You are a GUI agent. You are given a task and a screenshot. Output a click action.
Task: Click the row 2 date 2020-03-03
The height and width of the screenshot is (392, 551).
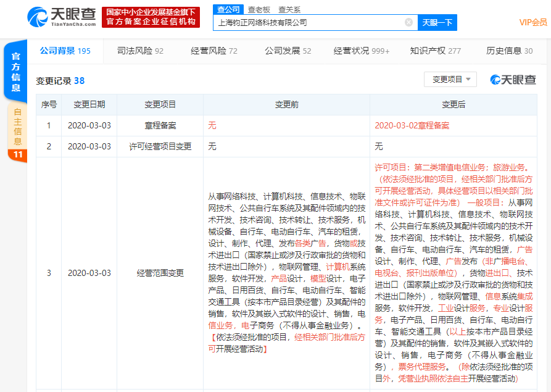[89, 146]
